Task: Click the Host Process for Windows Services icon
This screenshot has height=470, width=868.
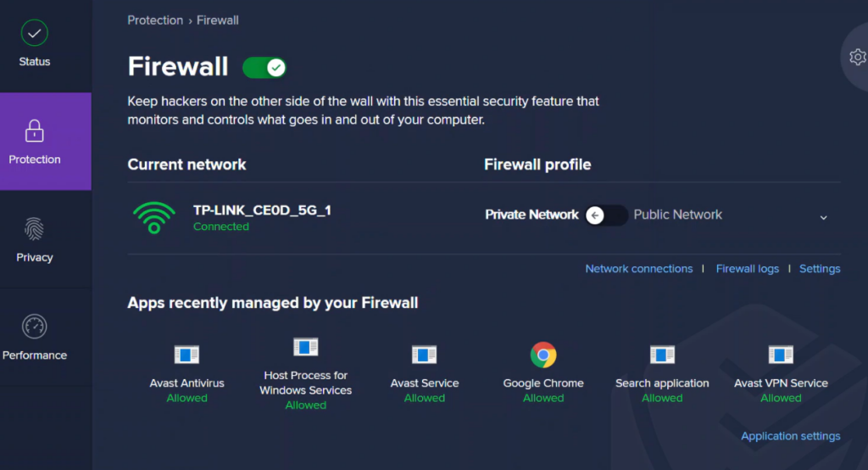Action: point(305,347)
